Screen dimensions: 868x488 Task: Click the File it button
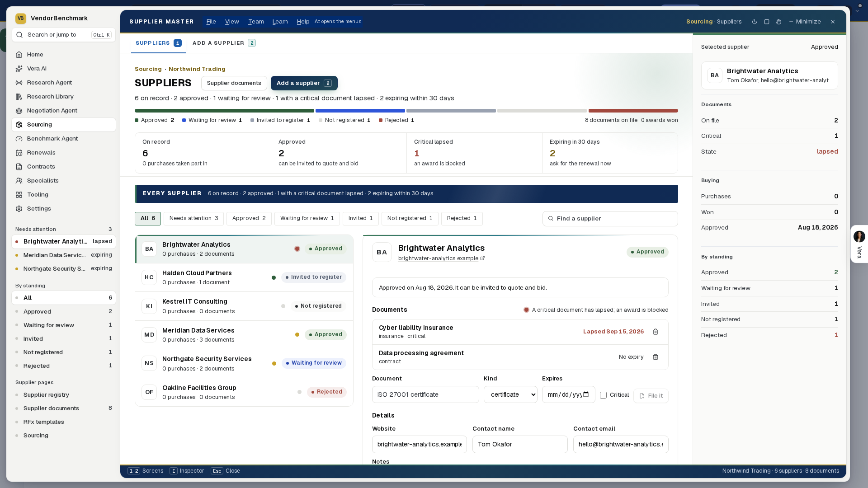point(651,396)
